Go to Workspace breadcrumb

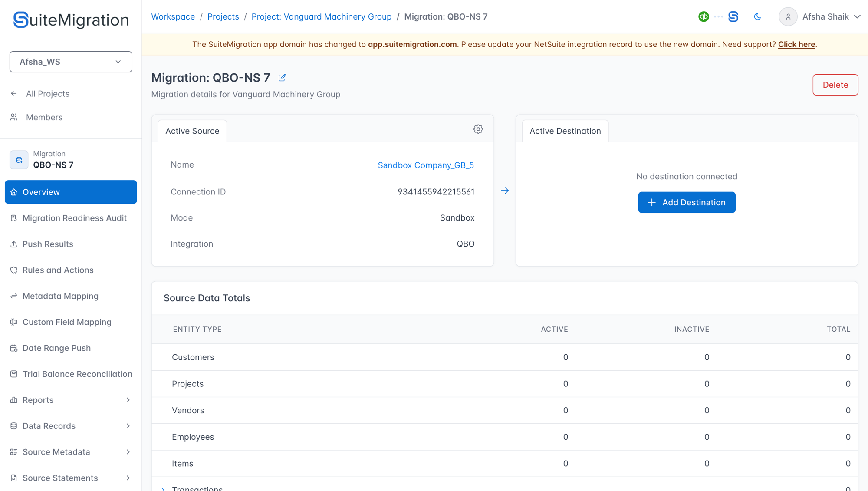pyautogui.click(x=173, y=16)
